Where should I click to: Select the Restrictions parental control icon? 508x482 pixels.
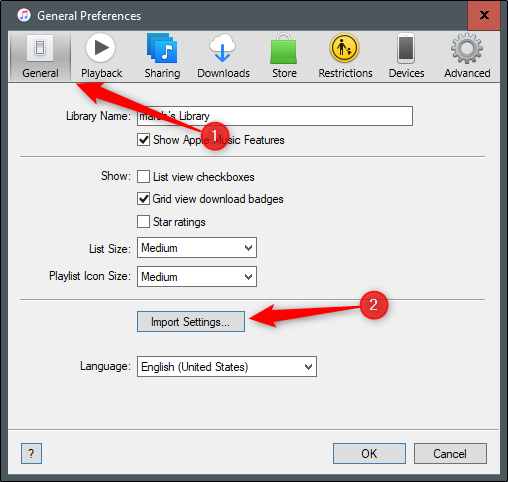(x=345, y=48)
